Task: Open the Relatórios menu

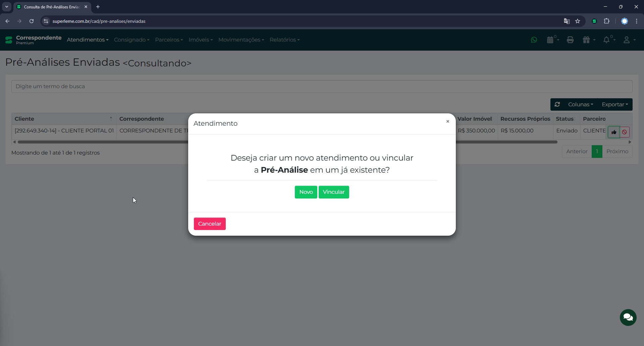Action: pos(284,40)
